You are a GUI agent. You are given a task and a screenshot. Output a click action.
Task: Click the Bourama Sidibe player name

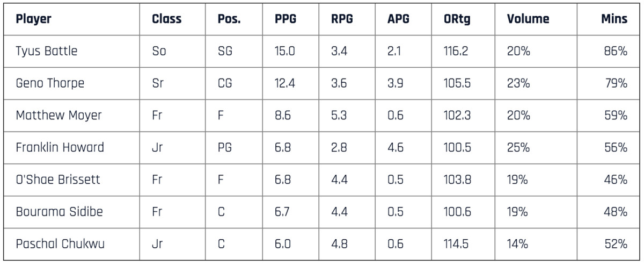(x=59, y=212)
